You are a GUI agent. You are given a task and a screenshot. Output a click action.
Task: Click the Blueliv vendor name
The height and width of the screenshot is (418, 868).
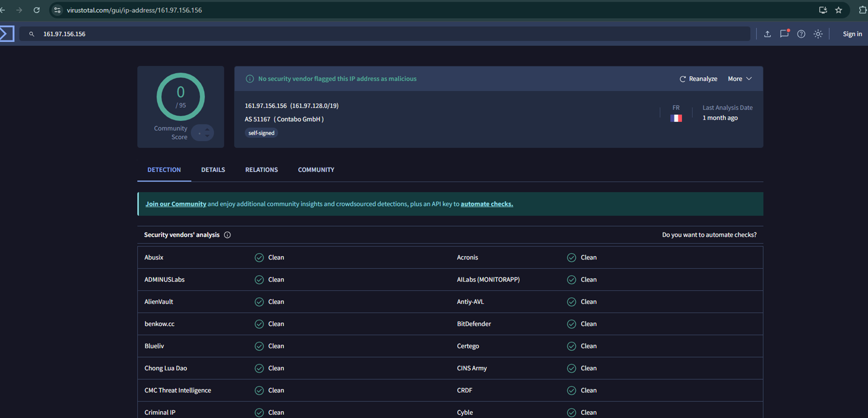click(x=154, y=346)
